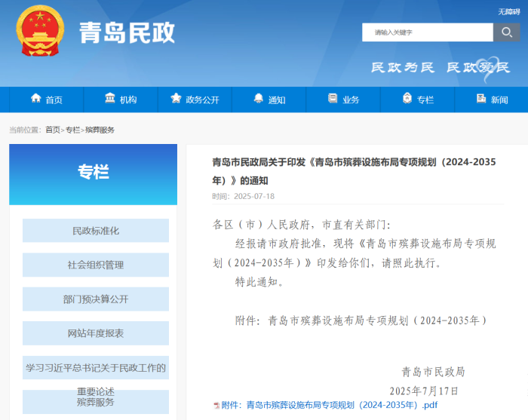Click the 专栏 icon in navigation

[407, 99]
